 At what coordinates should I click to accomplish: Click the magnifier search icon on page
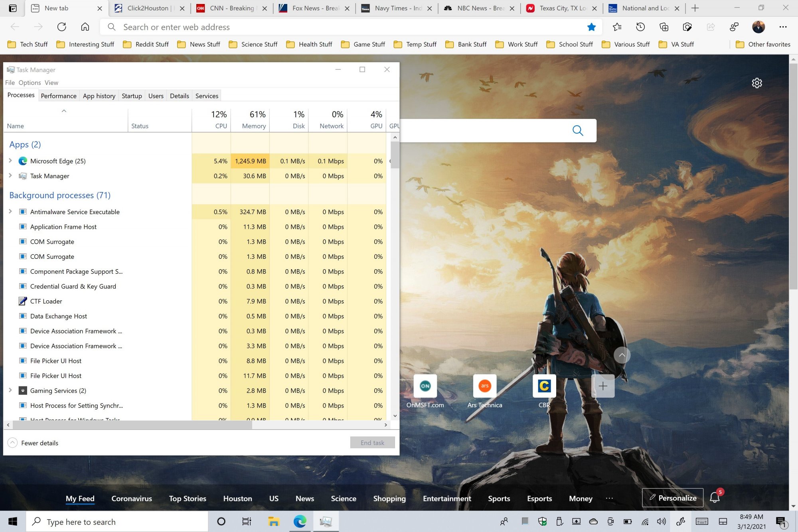click(x=577, y=130)
